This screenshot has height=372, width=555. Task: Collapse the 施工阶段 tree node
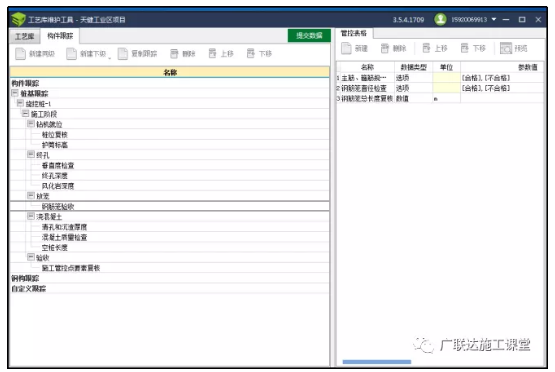[25, 114]
